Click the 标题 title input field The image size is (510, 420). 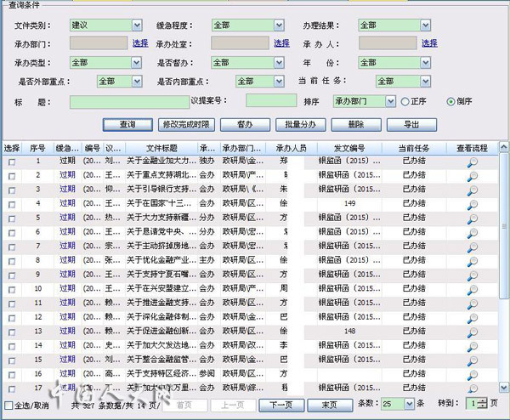(129, 102)
